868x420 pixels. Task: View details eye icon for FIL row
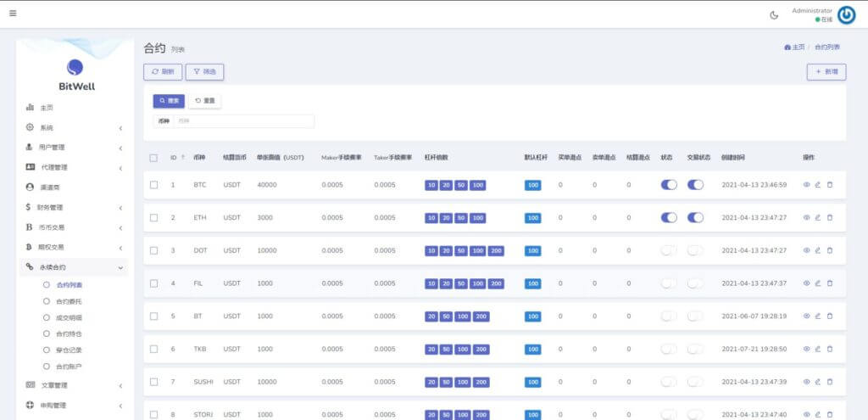[807, 283]
